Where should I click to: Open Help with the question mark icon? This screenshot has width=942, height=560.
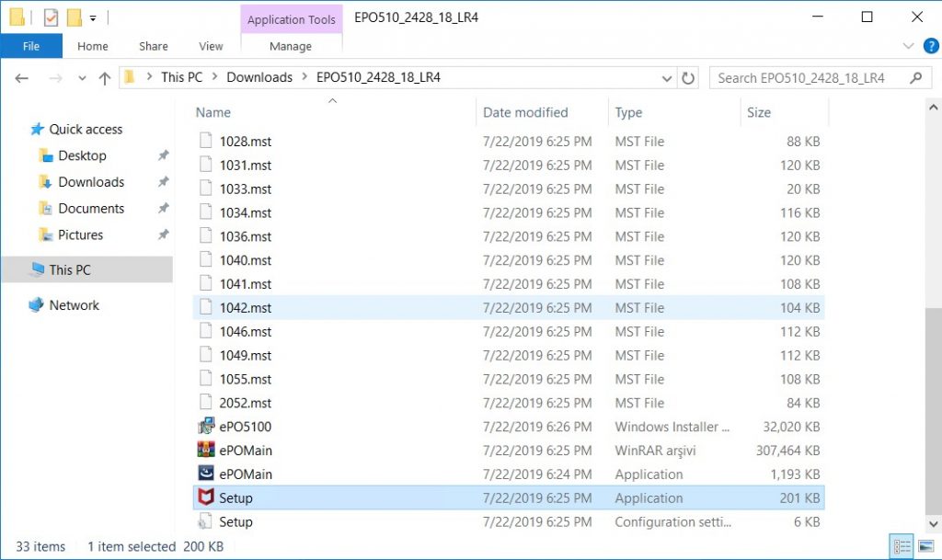pyautogui.click(x=931, y=46)
